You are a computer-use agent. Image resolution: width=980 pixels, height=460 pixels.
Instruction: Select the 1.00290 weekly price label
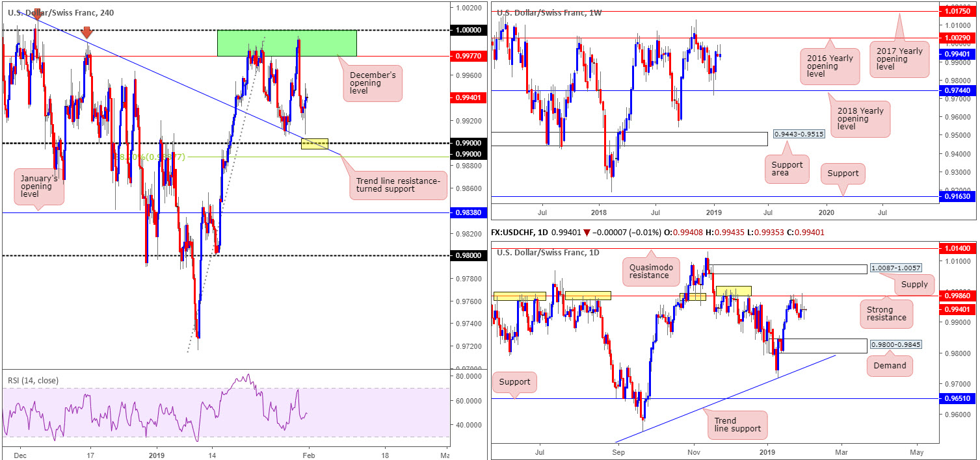958,38
